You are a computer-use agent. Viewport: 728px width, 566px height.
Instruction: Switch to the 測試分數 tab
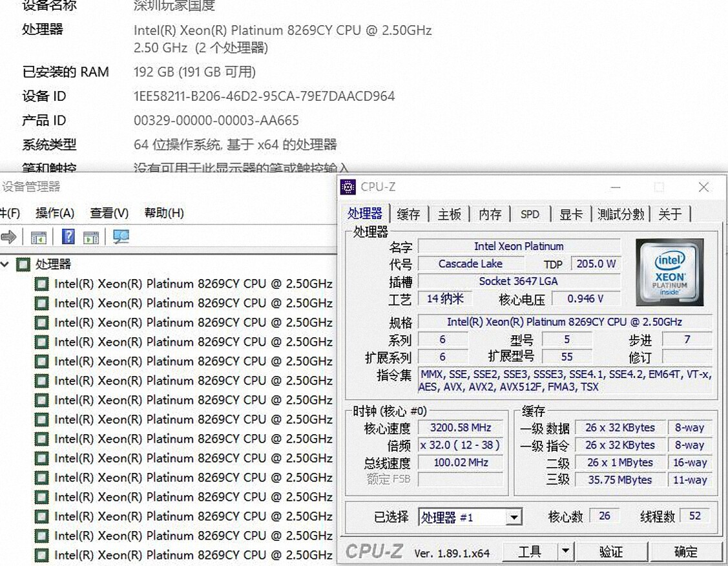(x=621, y=215)
